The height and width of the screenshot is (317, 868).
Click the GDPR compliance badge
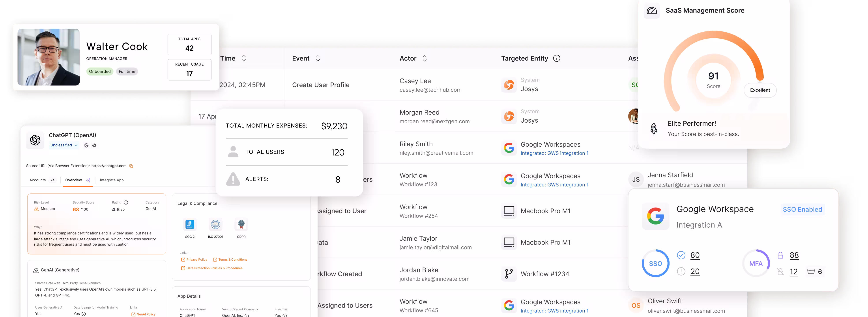click(241, 225)
